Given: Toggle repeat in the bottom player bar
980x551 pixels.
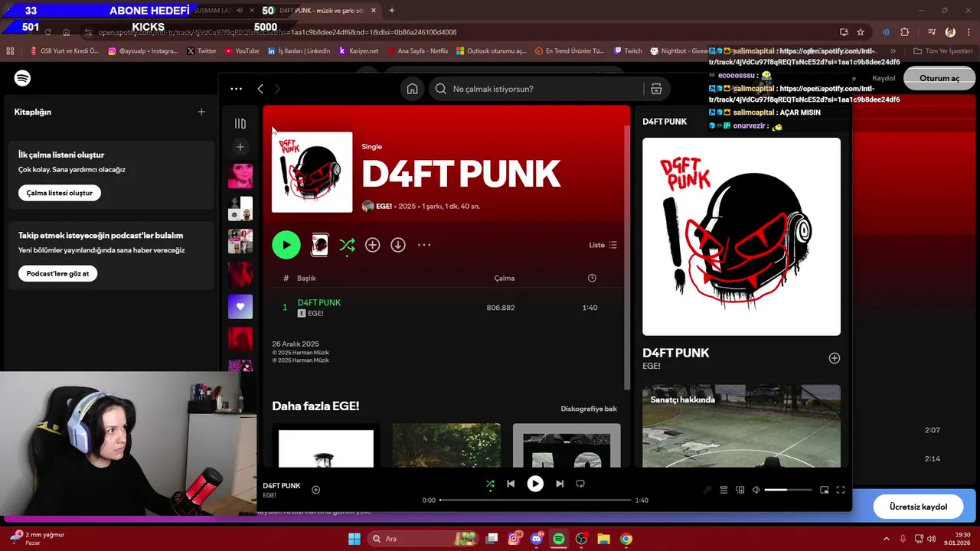Looking at the screenshot, I should (580, 484).
